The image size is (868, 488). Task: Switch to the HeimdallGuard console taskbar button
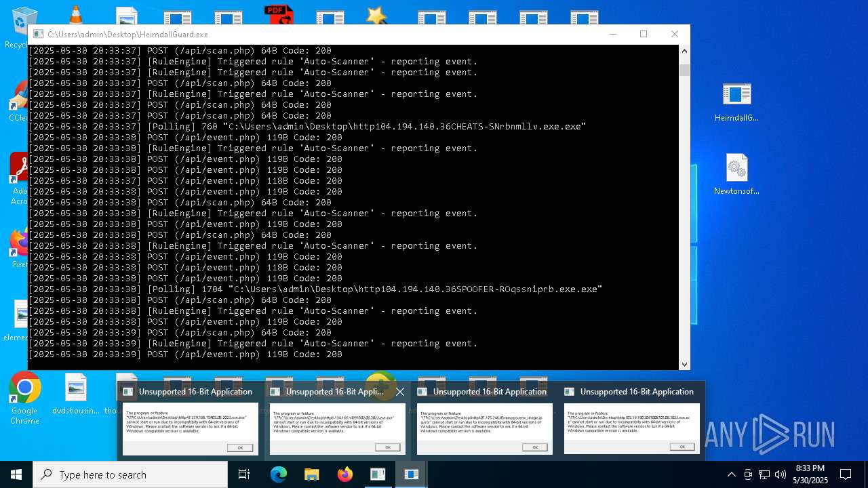pyautogui.click(x=378, y=474)
